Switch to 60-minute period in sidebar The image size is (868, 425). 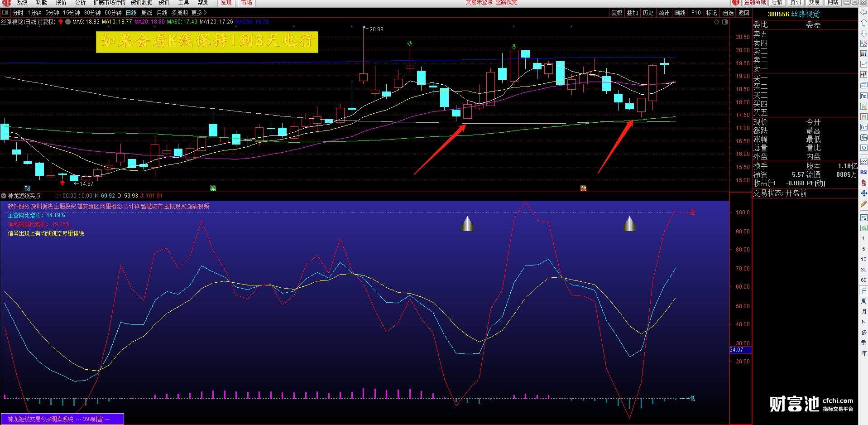[863, 280]
